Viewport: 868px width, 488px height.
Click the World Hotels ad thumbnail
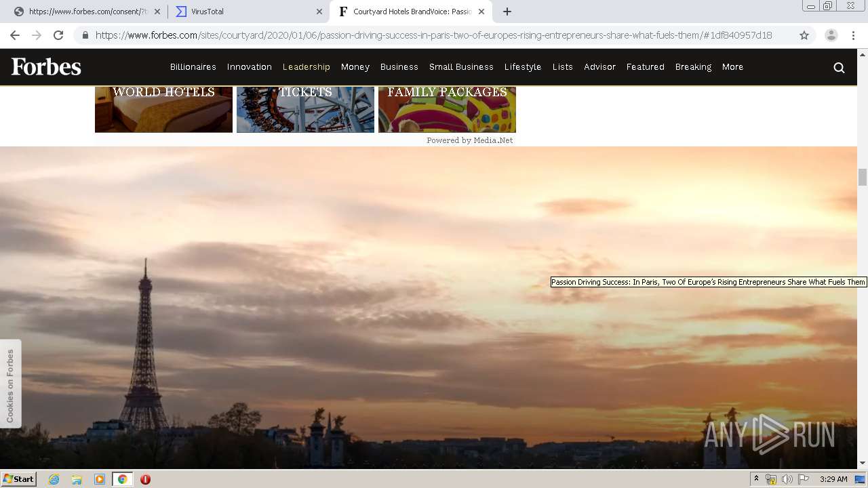click(163, 109)
